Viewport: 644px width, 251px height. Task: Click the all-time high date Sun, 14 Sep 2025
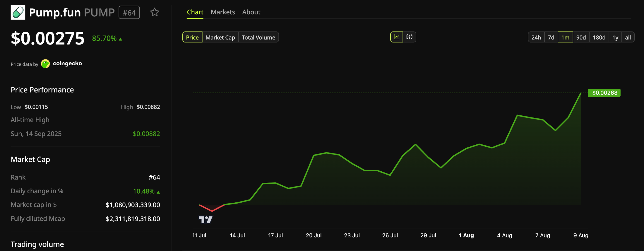[x=36, y=134]
